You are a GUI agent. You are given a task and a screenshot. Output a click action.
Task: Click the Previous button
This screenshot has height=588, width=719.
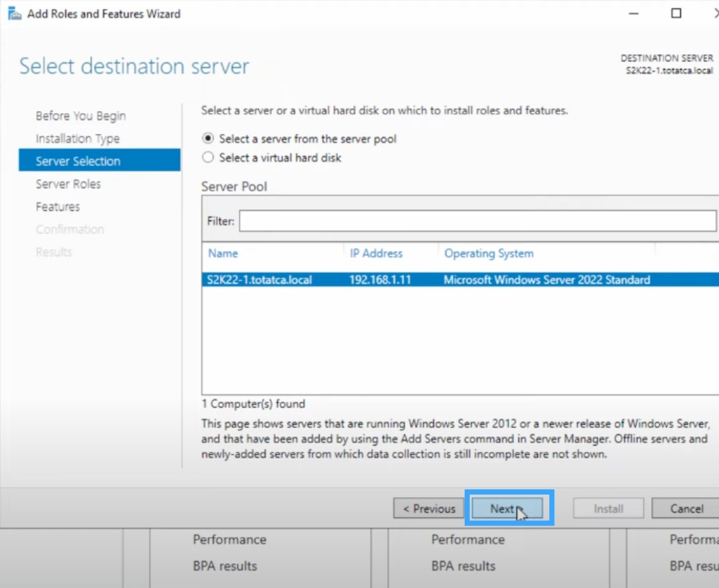coord(428,508)
